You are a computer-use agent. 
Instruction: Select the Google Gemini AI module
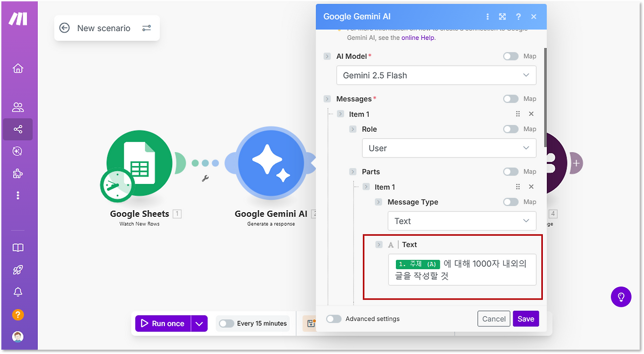click(271, 163)
